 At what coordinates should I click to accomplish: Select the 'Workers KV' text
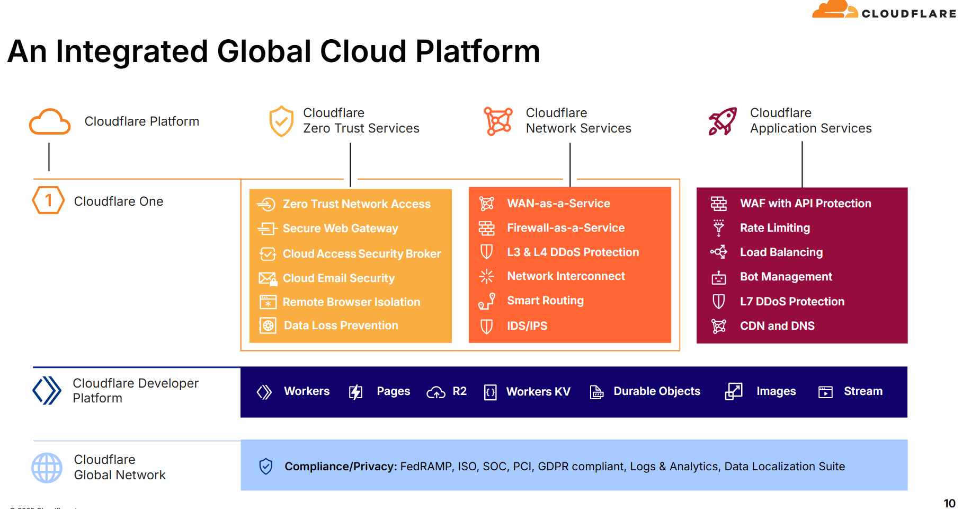coord(538,392)
